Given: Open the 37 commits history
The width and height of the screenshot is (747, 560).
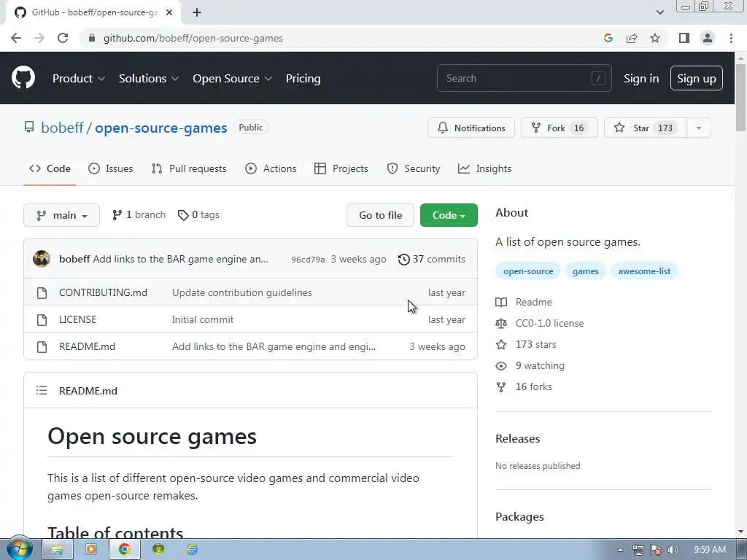Looking at the screenshot, I should pos(432,259).
